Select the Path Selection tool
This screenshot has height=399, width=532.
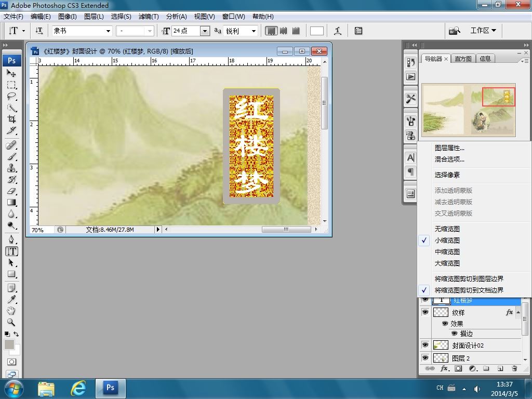point(11,263)
